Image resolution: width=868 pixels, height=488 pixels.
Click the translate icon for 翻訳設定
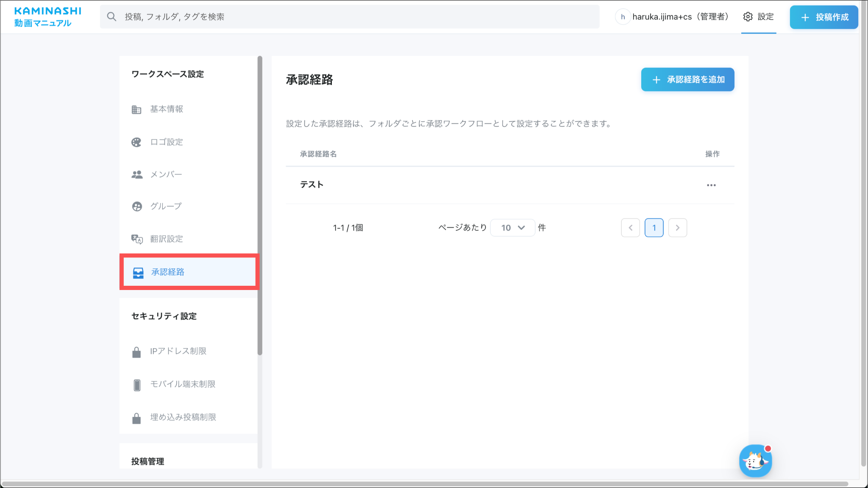[136, 239]
